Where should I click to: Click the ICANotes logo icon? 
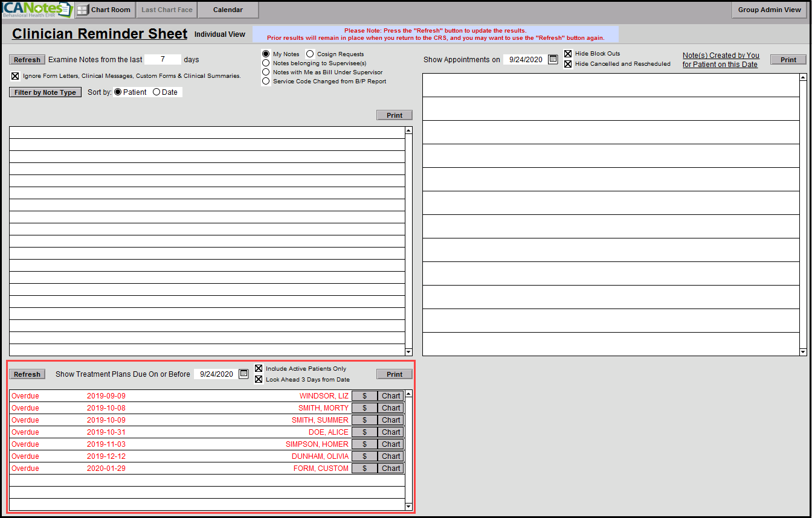pyautogui.click(x=37, y=10)
